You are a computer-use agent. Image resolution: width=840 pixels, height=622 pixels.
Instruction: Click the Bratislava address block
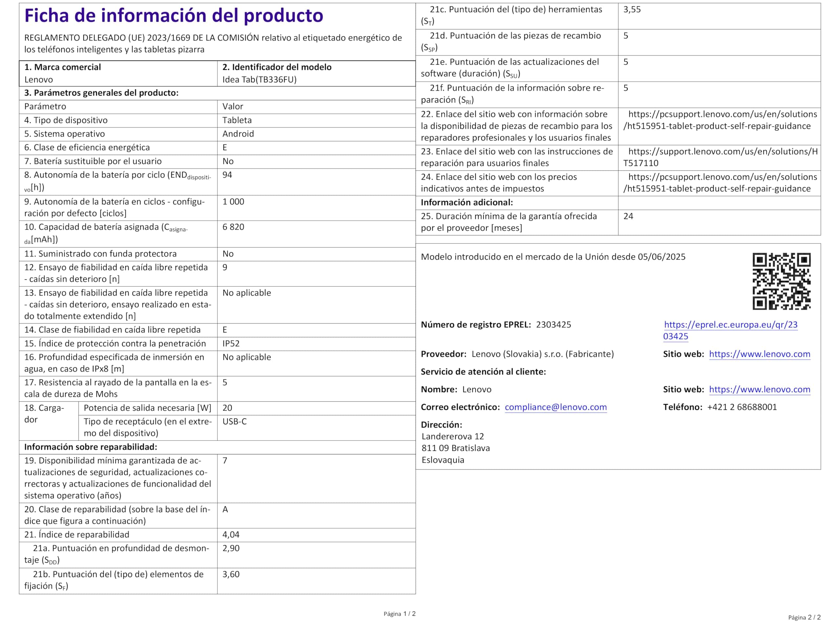456,448
